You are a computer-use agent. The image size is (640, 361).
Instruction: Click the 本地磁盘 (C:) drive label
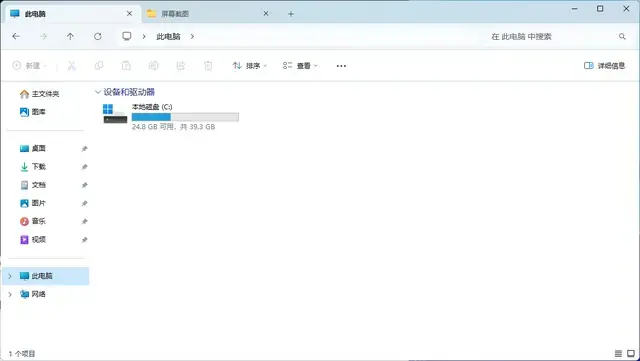pos(152,107)
